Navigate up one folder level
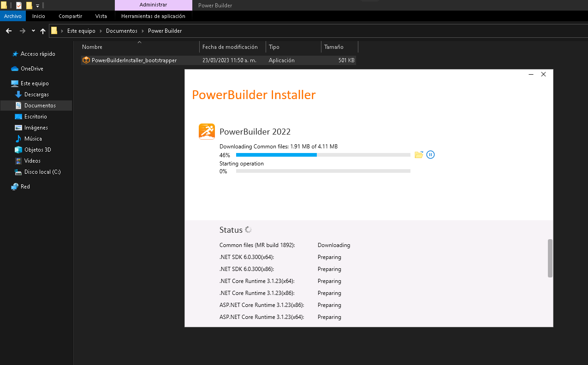 pos(43,31)
